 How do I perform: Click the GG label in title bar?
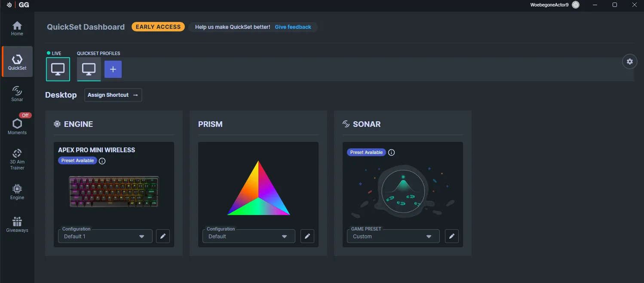(x=23, y=5)
